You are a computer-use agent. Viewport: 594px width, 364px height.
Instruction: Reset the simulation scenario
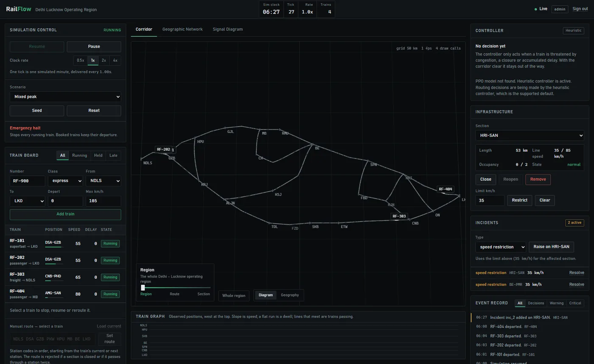point(94,111)
